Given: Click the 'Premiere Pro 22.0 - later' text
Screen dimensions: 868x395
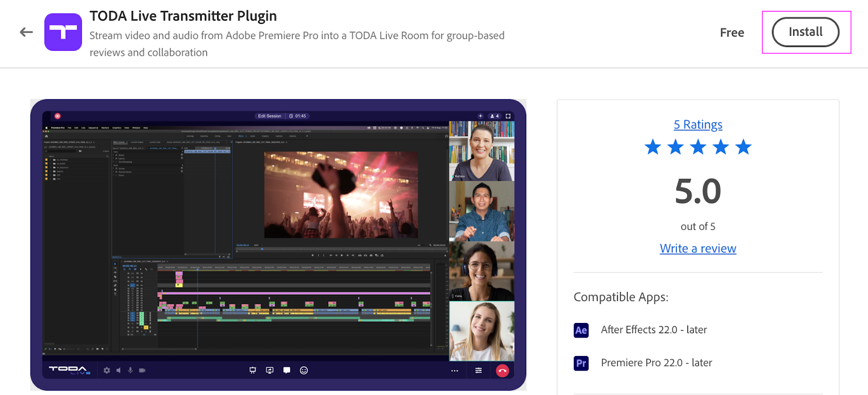Looking at the screenshot, I should 656,362.
